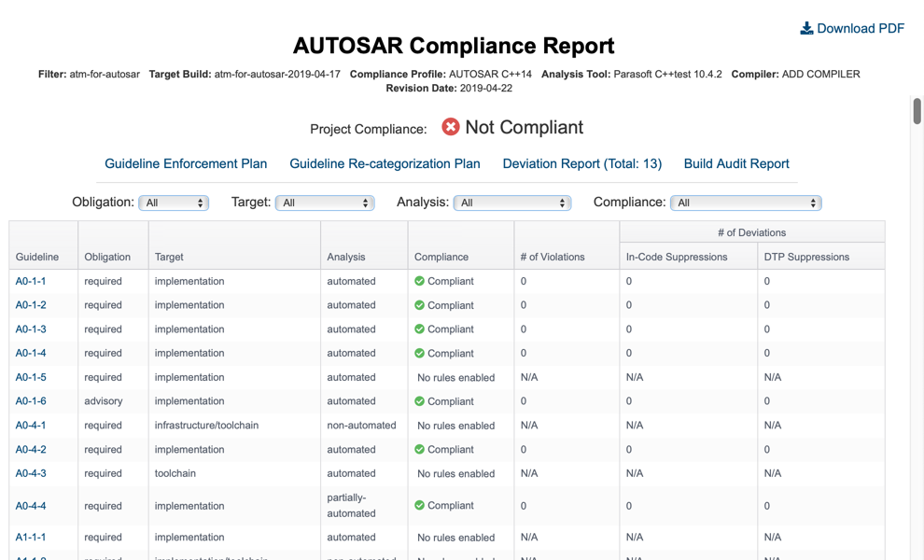The image size is (924, 560).
Task: Click the AUTOSAR Compliance Report title
Action: [x=454, y=46]
